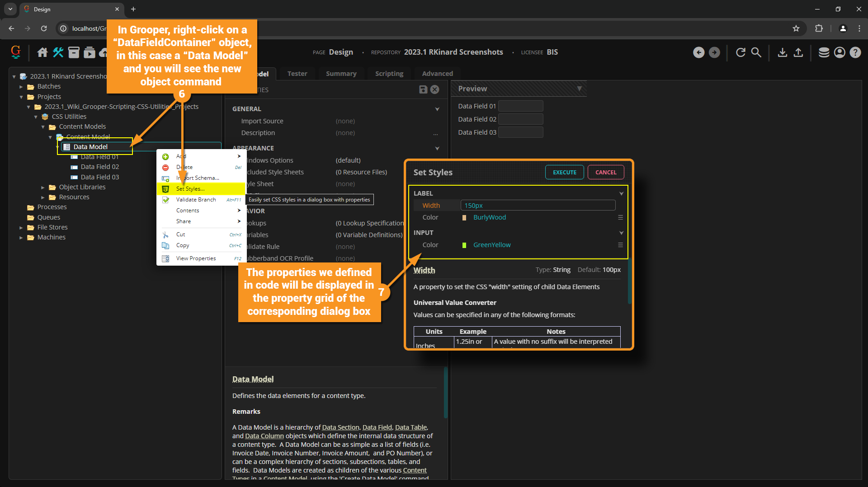Click the Grooper back navigation arrow

point(698,52)
